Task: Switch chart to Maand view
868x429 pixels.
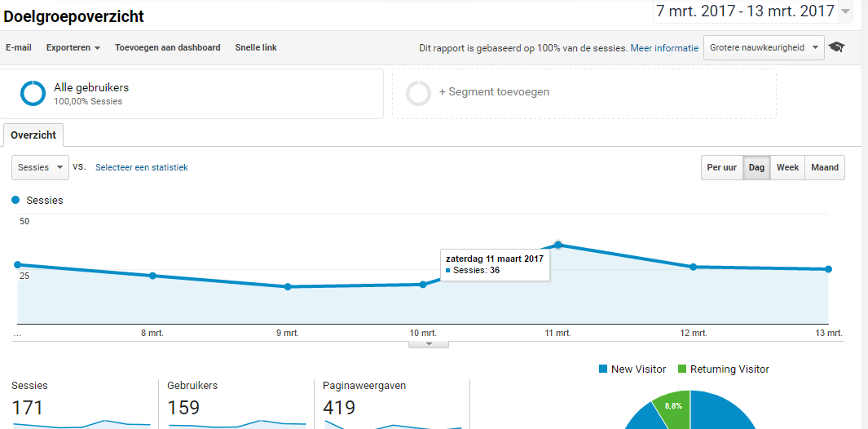Action: tap(825, 167)
